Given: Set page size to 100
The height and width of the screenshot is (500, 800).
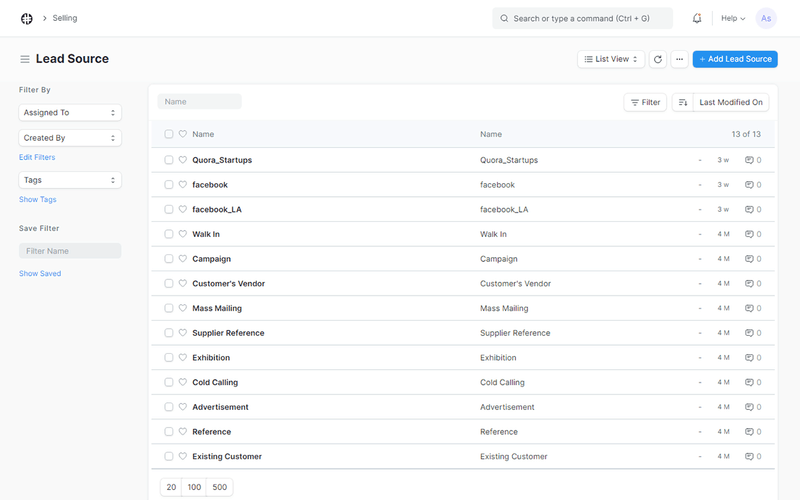Looking at the screenshot, I should (x=194, y=487).
